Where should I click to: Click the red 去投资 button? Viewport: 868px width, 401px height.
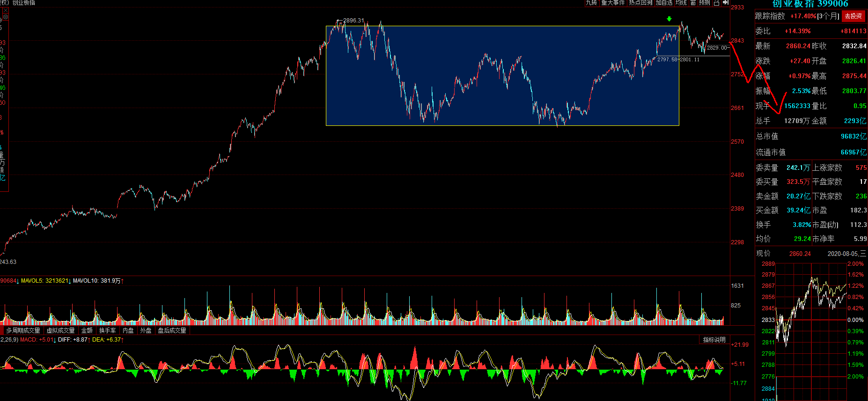point(853,16)
